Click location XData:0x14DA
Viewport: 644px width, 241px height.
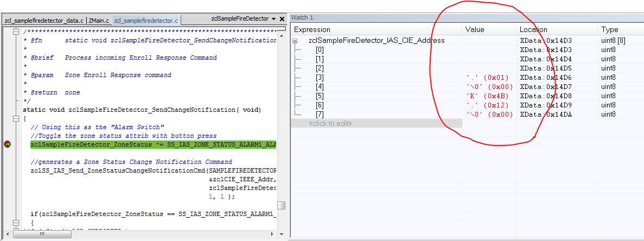click(x=546, y=115)
